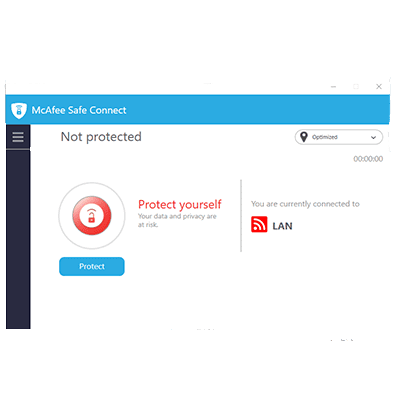400x416 pixels.
Task: Close the Safe Connect window
Action: [x=379, y=87]
